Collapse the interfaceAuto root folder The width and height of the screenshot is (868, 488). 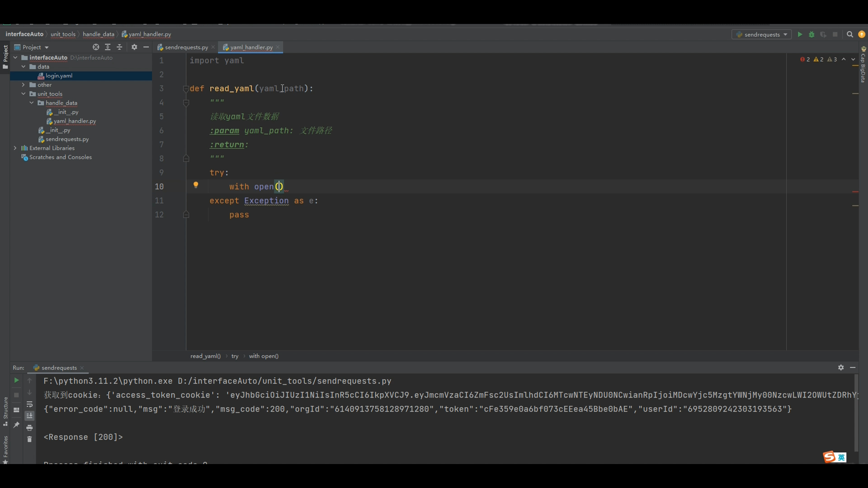coord(15,57)
